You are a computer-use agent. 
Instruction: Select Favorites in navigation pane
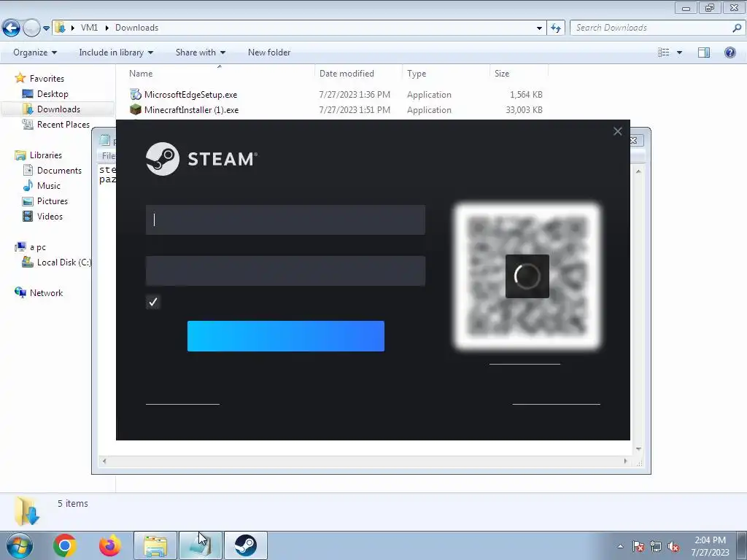47,79
